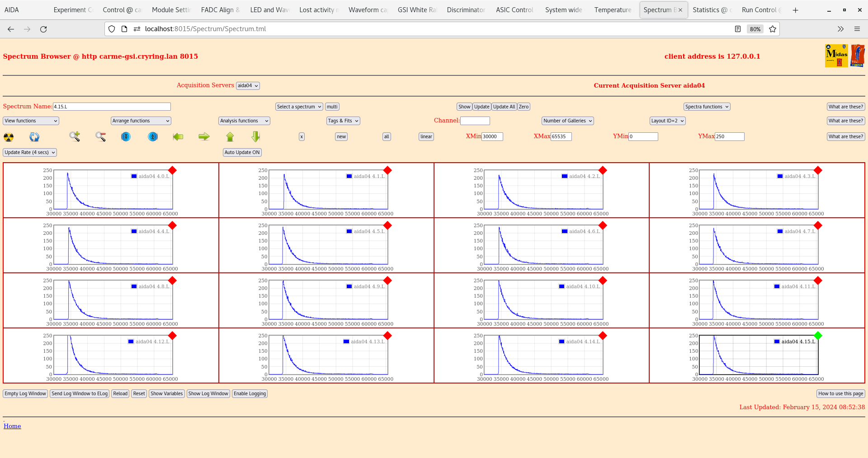Screen dimensions: 868x458
Task: Toggle the linear scale button
Action: pos(426,137)
